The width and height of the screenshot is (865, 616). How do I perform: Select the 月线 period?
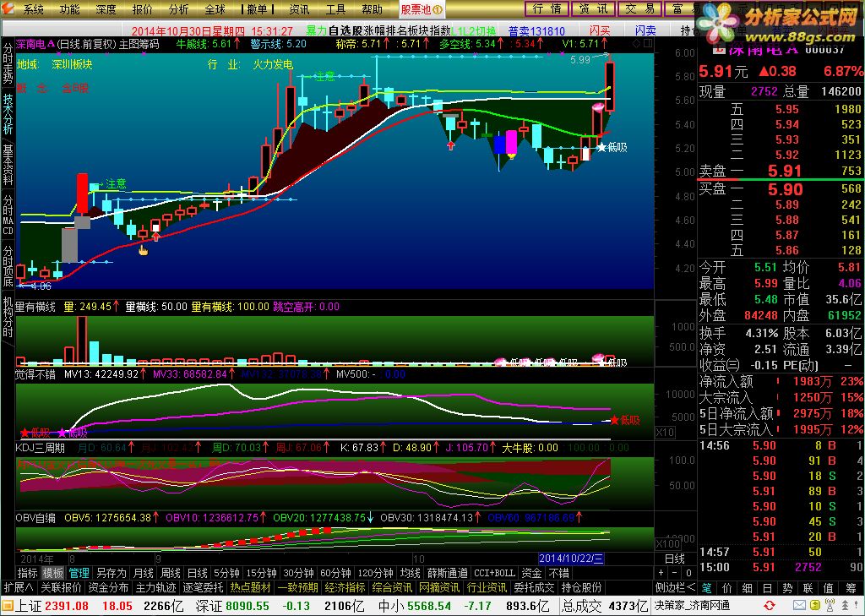click(x=144, y=574)
